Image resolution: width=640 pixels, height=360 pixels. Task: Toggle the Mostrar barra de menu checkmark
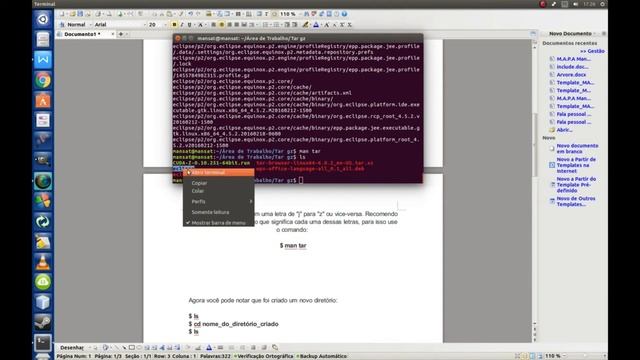218,223
